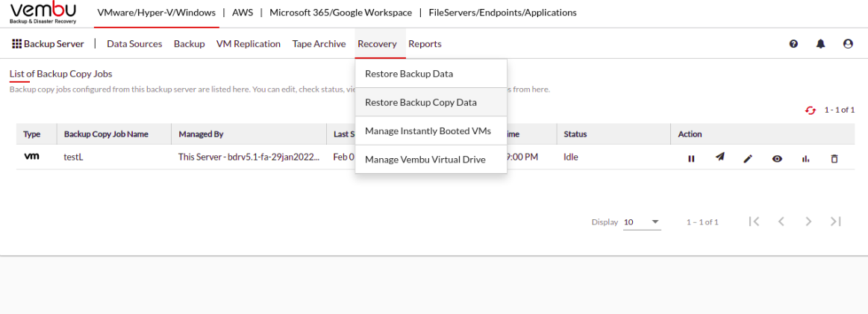
Task: Click the Vembu logo
Action: click(x=43, y=13)
